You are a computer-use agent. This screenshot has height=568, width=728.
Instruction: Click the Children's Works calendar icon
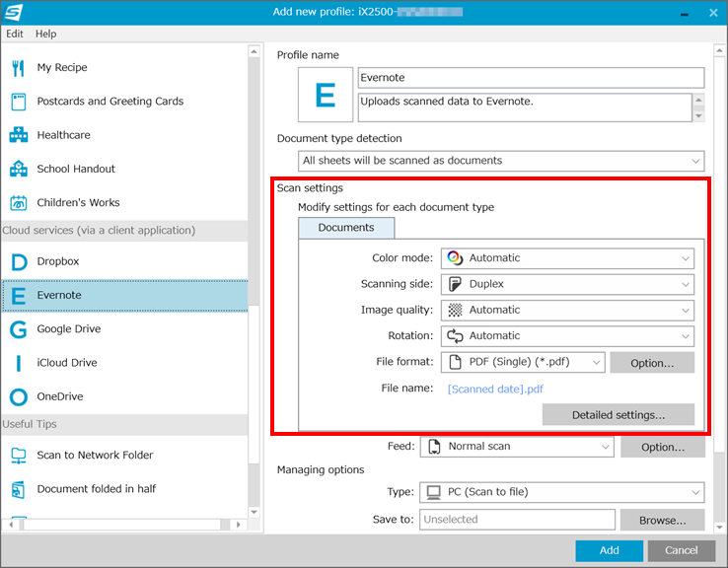click(18, 203)
